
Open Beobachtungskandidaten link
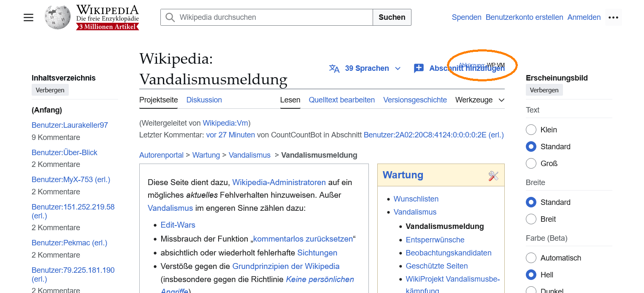(449, 253)
